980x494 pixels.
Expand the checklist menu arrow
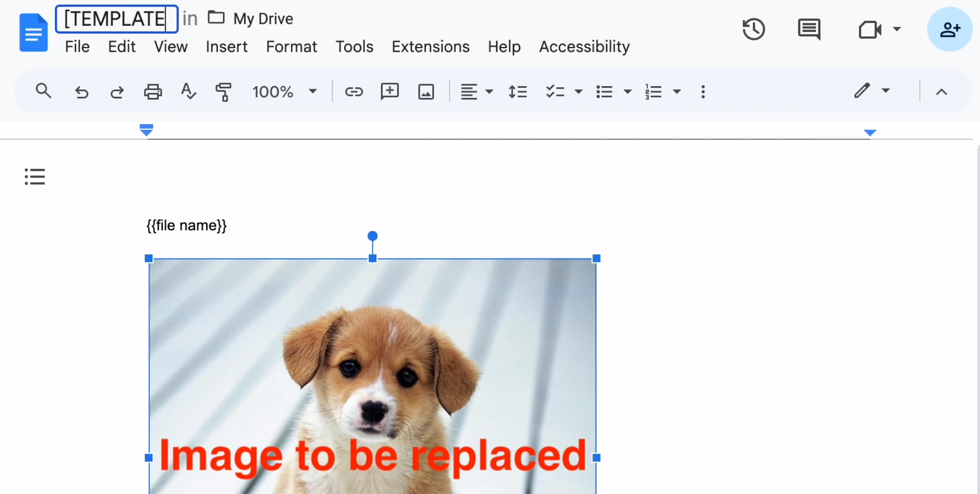coord(578,92)
